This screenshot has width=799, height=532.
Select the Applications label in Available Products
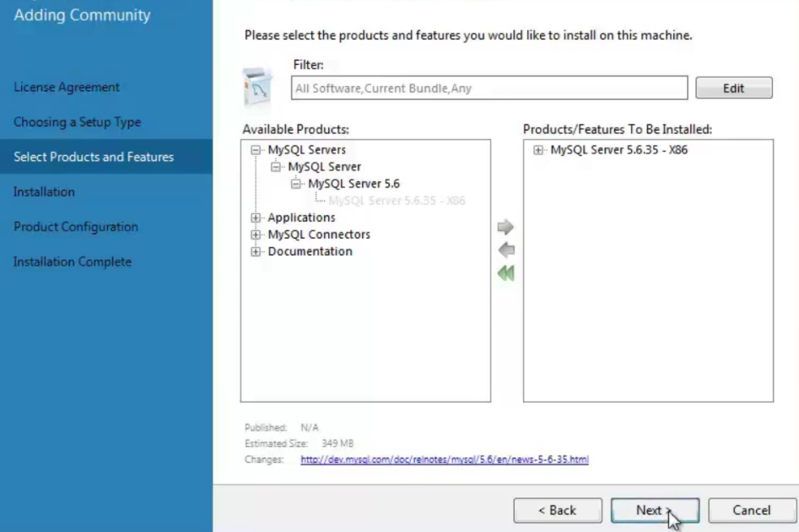pyautogui.click(x=301, y=218)
